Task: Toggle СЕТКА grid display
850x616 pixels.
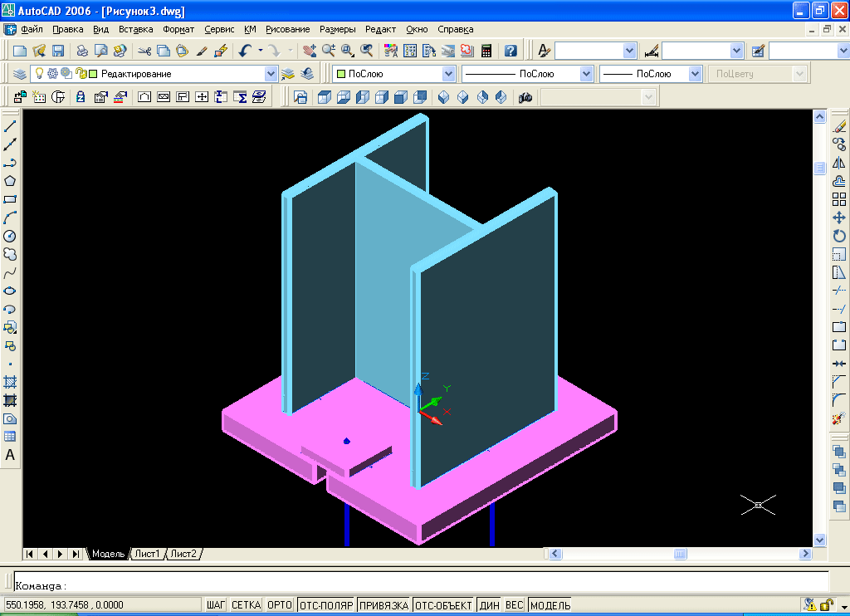Action: [246, 605]
